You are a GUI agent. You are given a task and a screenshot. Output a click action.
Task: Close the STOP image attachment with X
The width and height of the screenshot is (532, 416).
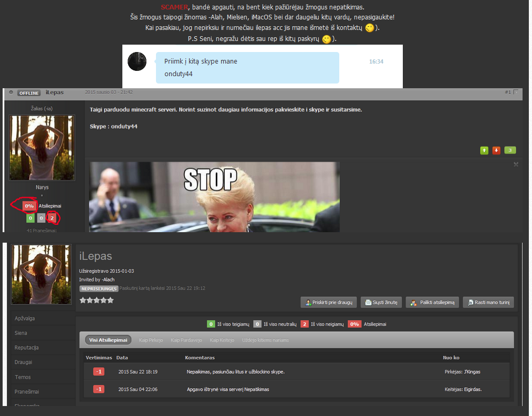click(x=516, y=164)
